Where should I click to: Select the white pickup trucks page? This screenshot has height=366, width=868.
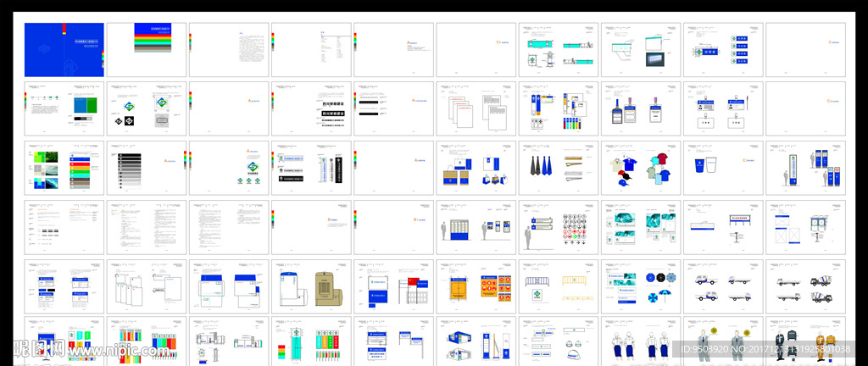[x=724, y=286]
